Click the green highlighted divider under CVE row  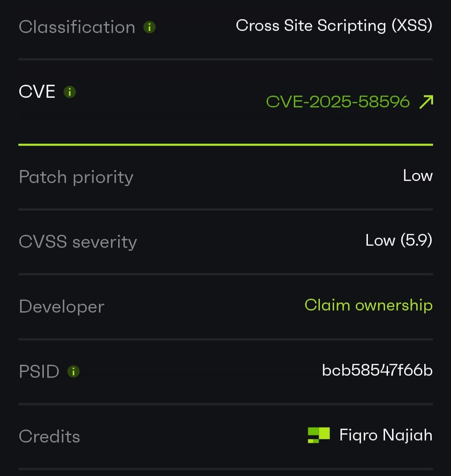(225, 145)
